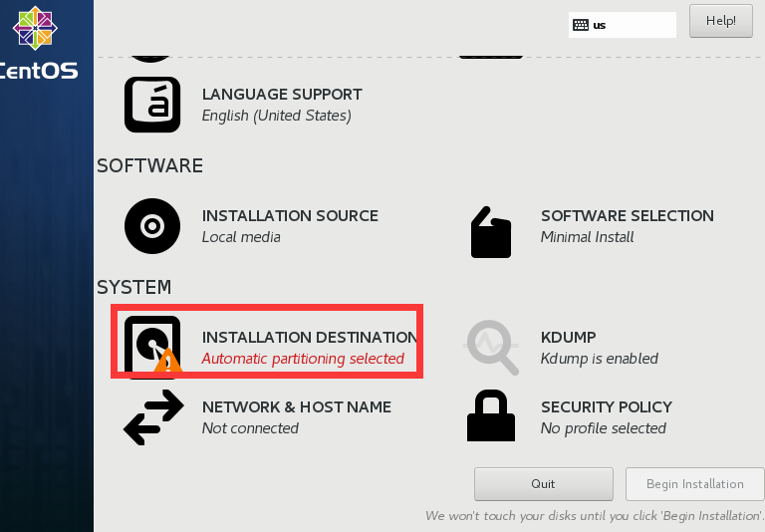The image size is (765, 532).
Task: Click "No profile selected" under Security Policy
Action: (x=603, y=428)
